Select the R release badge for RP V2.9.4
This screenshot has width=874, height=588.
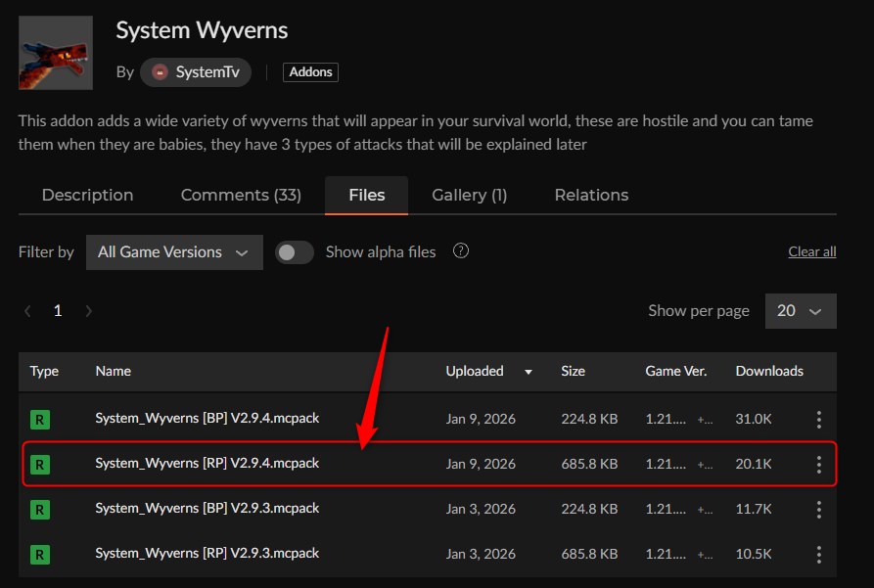tap(40, 464)
